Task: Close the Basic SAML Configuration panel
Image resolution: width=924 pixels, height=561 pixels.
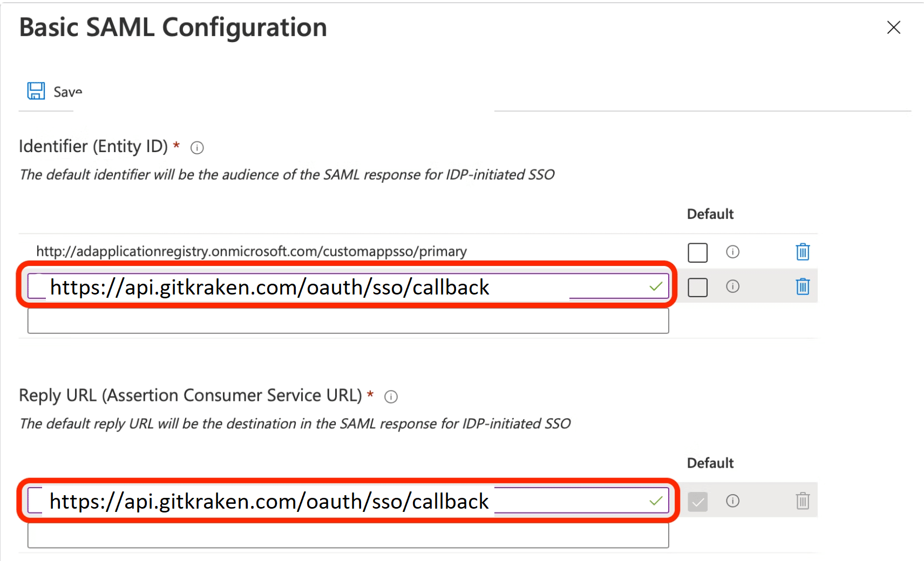Action: (894, 28)
